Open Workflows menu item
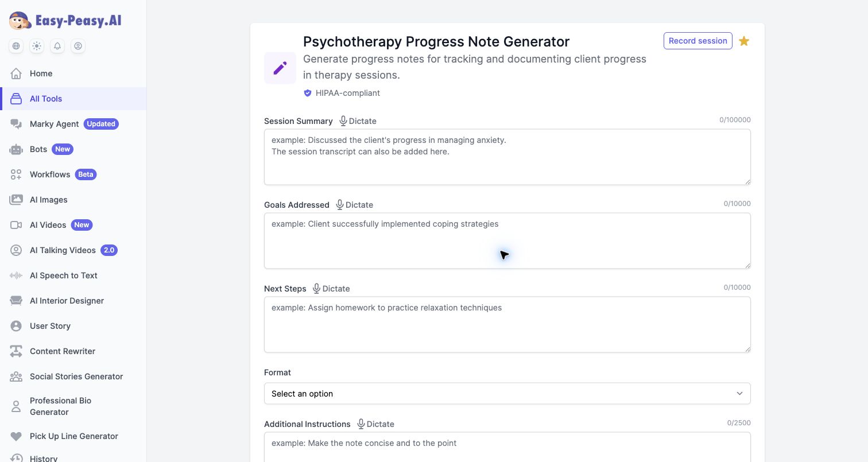The width and height of the screenshot is (868, 462). point(73,174)
